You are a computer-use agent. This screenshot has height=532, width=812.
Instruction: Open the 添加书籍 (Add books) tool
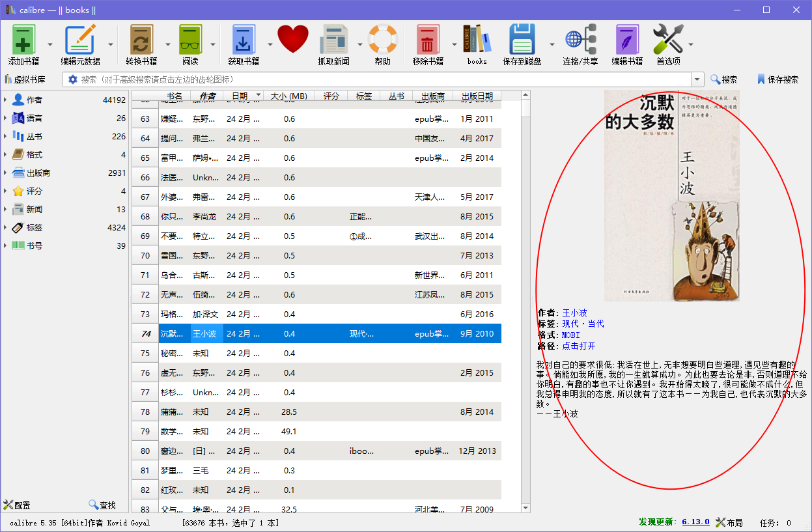click(x=23, y=39)
